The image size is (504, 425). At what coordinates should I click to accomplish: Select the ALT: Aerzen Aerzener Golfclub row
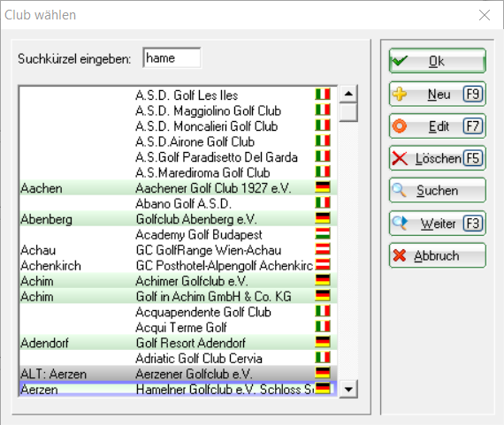click(x=178, y=374)
